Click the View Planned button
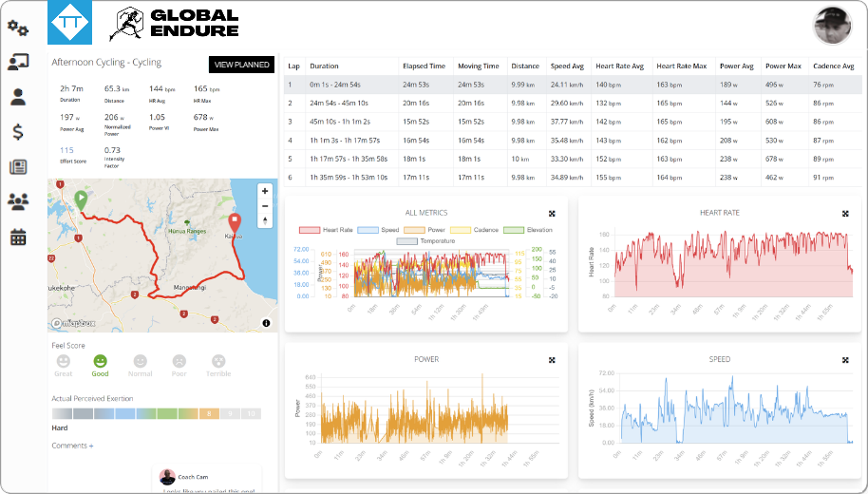The image size is (868, 494). tap(241, 65)
